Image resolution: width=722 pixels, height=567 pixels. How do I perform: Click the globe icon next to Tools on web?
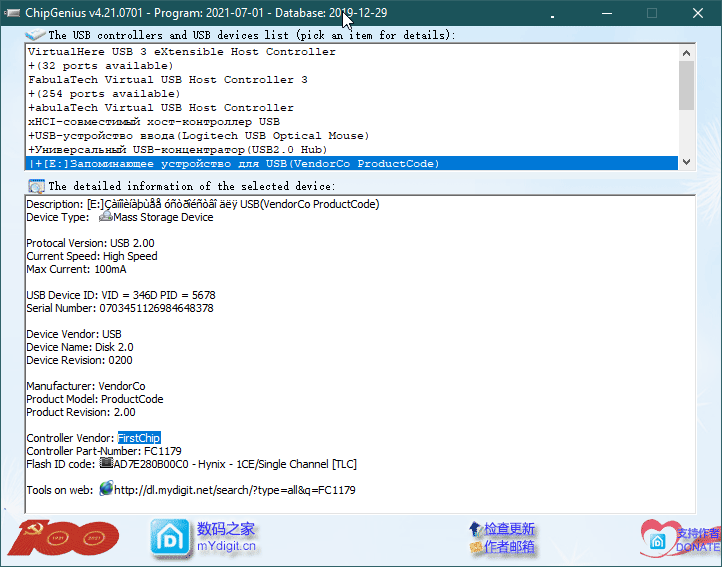click(106, 488)
